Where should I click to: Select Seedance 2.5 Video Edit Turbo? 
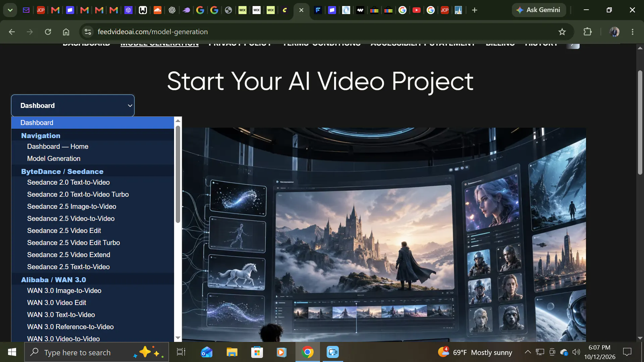pyautogui.click(x=93, y=243)
